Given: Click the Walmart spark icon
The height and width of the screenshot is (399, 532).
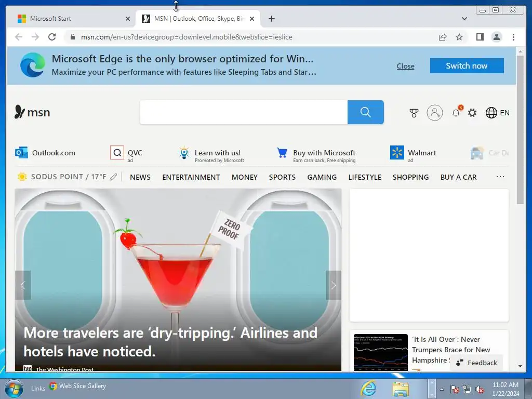Looking at the screenshot, I should (397, 153).
